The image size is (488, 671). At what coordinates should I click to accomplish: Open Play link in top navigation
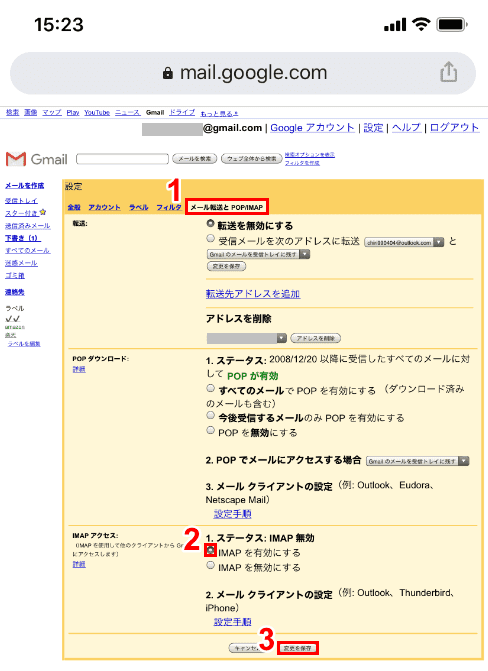click(x=73, y=113)
